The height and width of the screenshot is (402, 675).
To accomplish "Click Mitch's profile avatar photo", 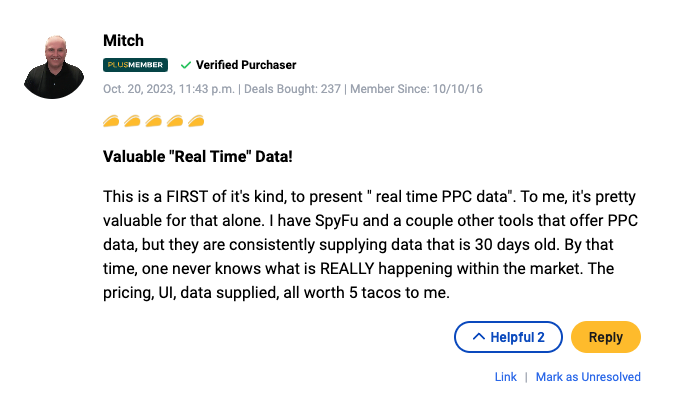I will point(54,67).
